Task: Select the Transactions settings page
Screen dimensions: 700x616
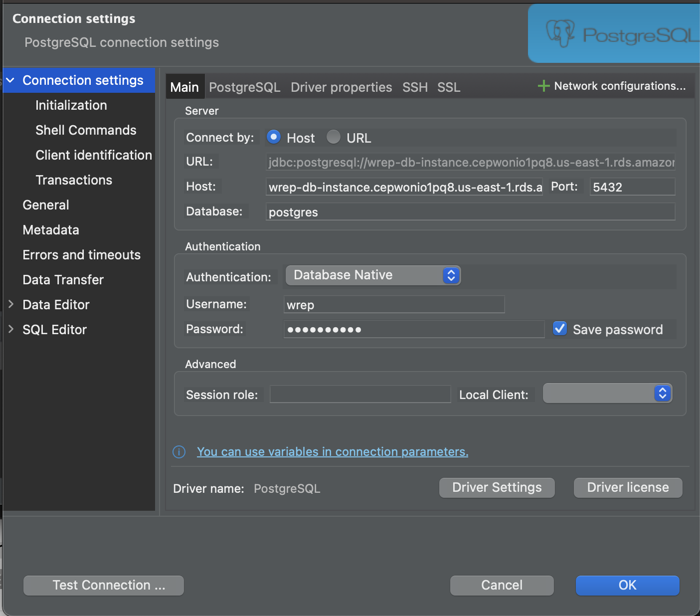Action: click(x=74, y=180)
